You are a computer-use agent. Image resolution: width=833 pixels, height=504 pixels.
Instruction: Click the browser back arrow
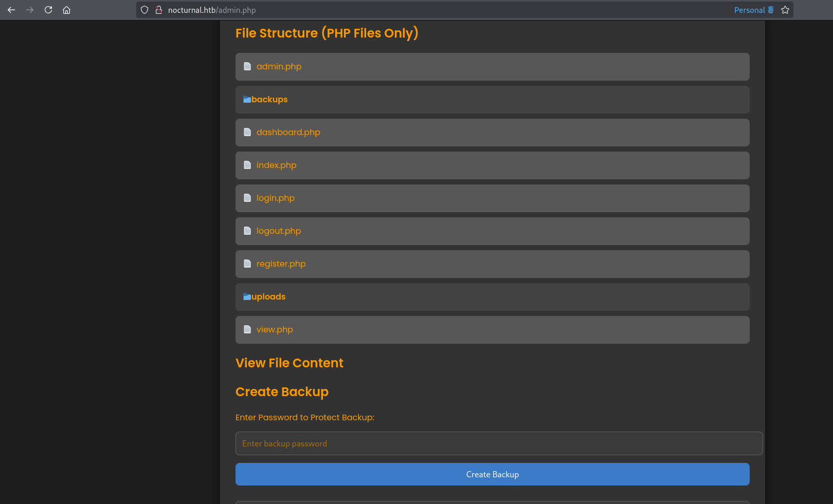11,10
